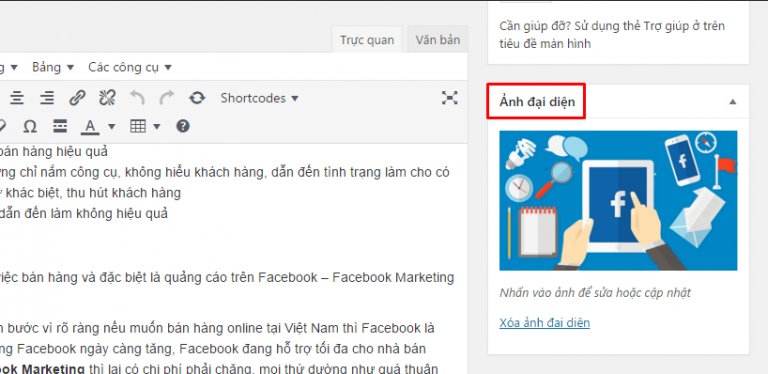Click the Facebook featured image thumbnail
The width and height of the screenshot is (768, 374).
point(618,200)
